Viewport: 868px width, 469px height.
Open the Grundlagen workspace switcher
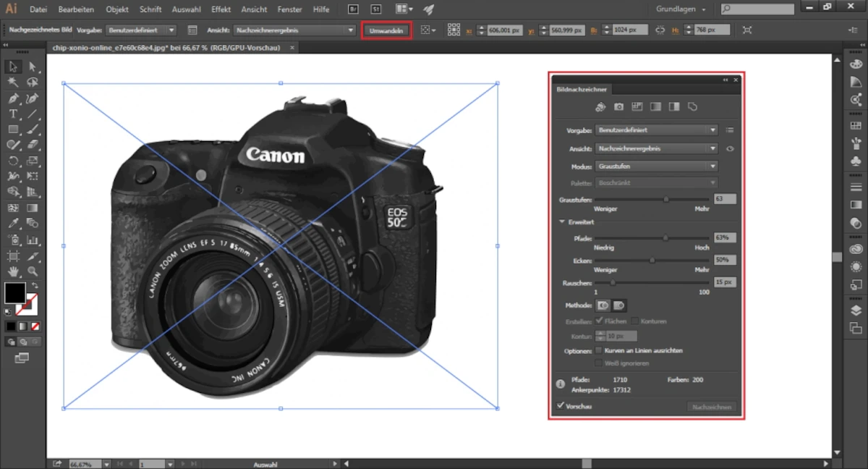(x=681, y=9)
